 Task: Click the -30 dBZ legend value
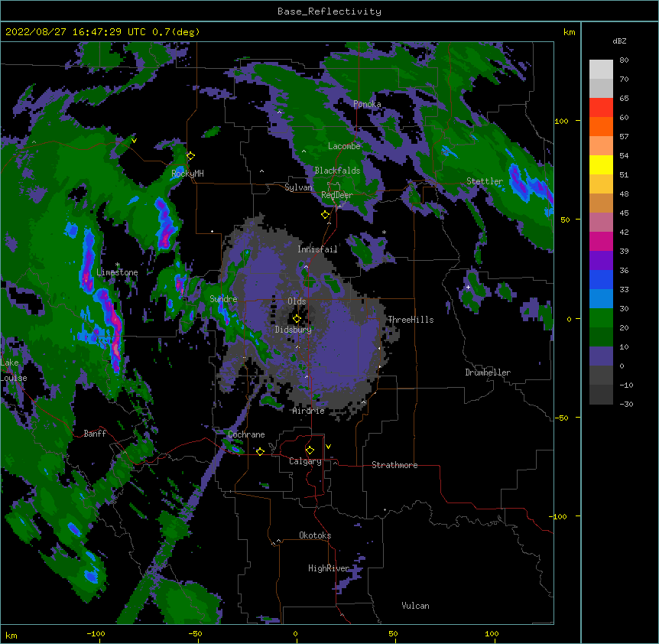(626, 404)
